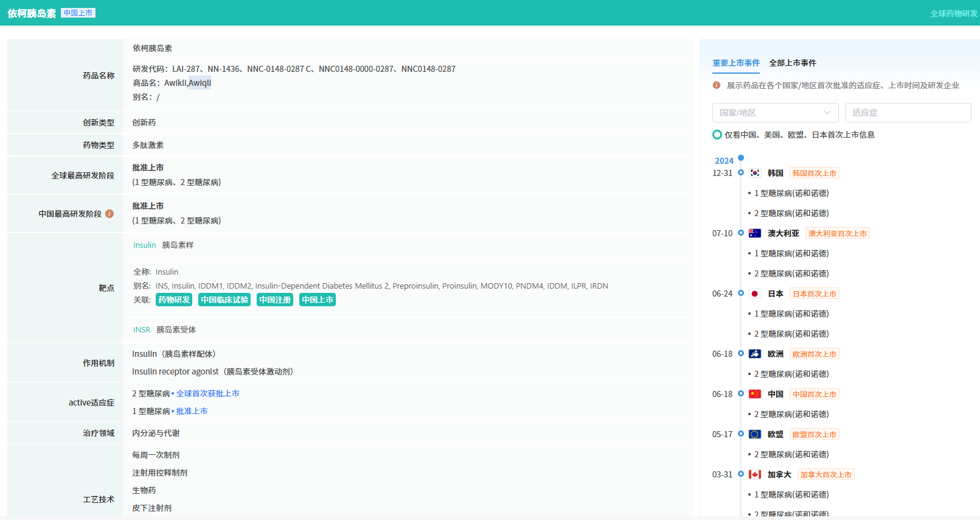Click the 2024 timeline year marker
The image size is (980, 520).
[724, 161]
